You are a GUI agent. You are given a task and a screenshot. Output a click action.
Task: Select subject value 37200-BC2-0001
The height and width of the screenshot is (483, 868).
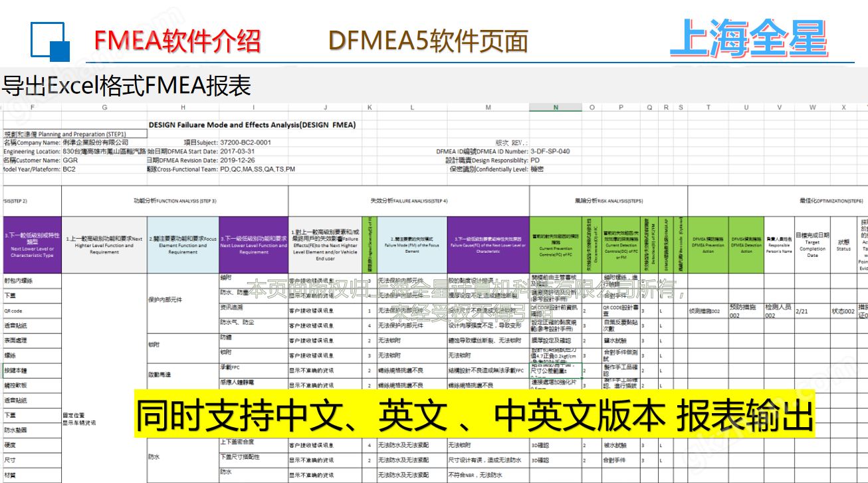[245, 142]
